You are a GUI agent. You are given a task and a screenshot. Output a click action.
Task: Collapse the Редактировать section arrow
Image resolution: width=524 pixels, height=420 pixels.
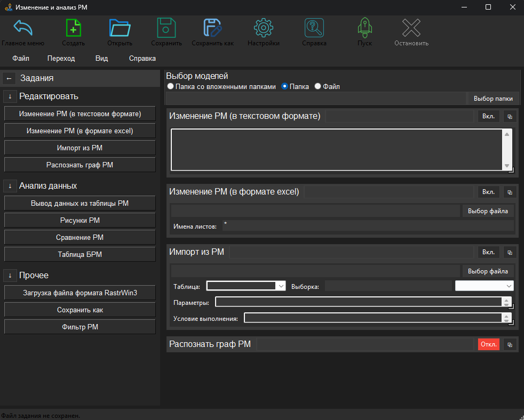coord(10,96)
